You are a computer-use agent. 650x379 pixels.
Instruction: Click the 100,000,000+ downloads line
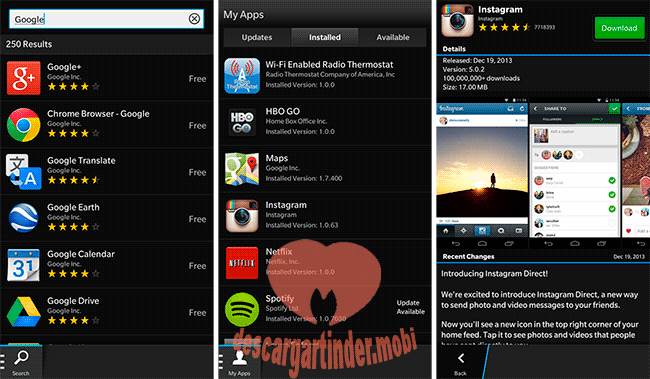pyautogui.click(x=481, y=78)
